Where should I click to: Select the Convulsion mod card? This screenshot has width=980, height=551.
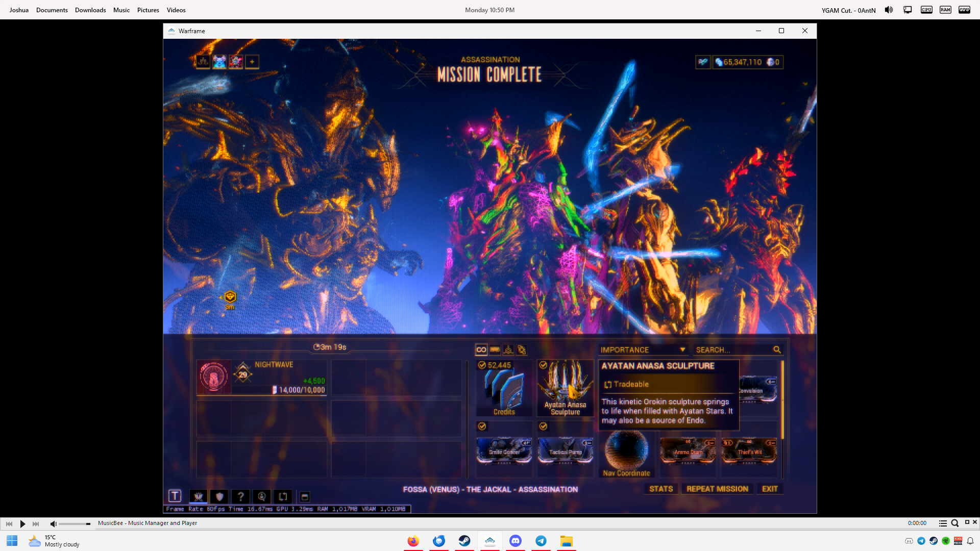[757, 390]
